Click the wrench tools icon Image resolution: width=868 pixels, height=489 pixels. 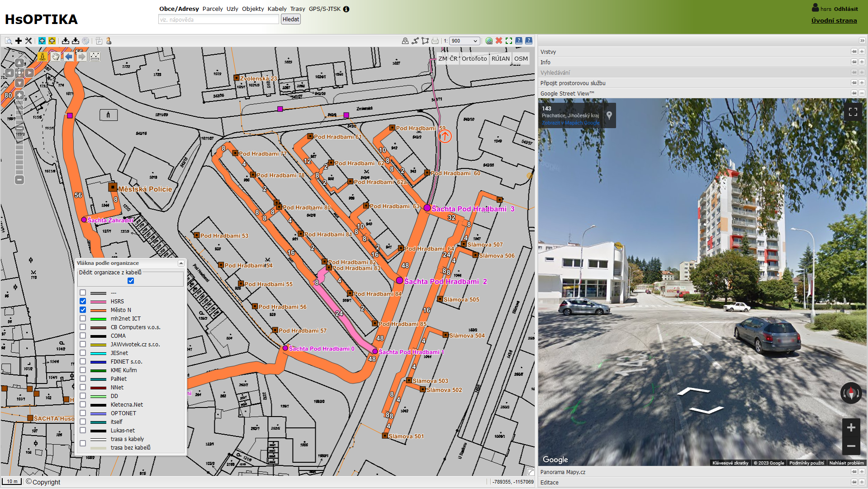click(28, 41)
